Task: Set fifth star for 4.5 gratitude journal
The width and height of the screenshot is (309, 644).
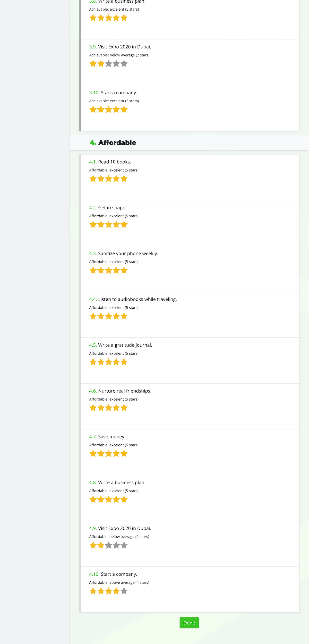Action: (x=124, y=362)
